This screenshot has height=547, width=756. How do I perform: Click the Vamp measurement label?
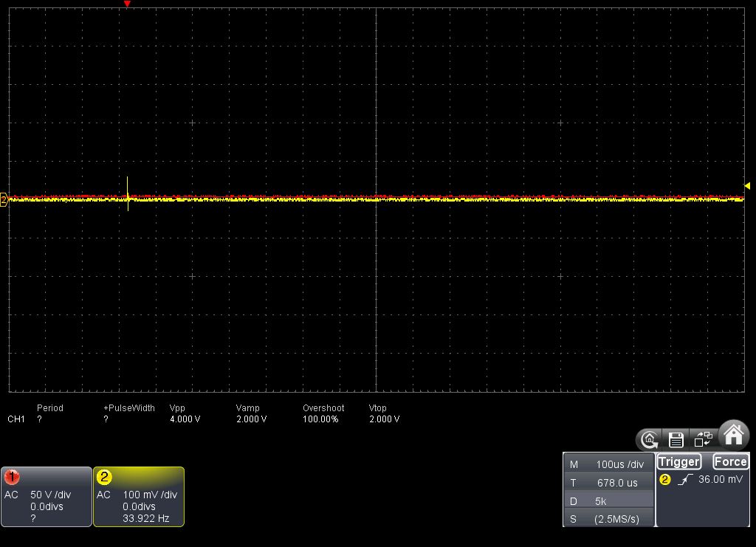tap(247, 407)
